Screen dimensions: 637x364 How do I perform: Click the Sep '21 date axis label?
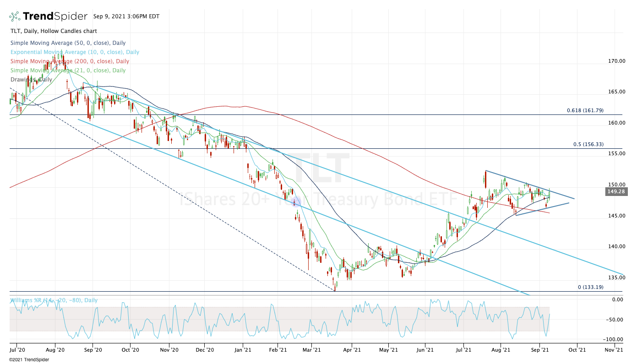pos(539,350)
